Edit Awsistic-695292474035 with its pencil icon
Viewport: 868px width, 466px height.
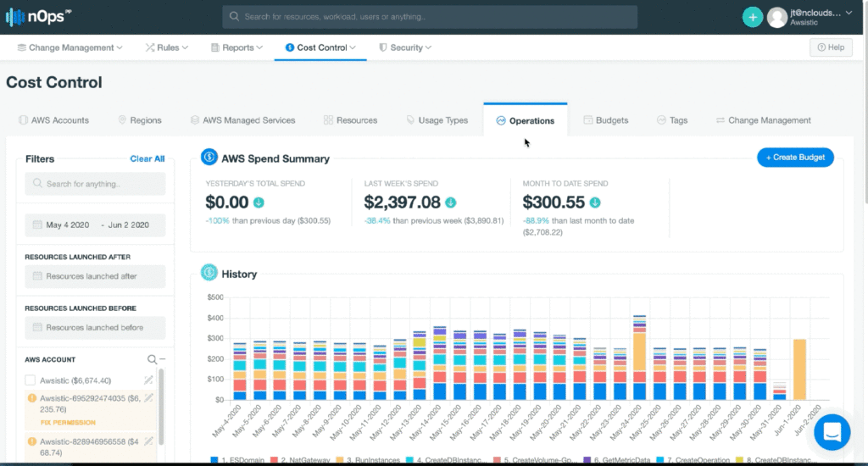point(148,398)
